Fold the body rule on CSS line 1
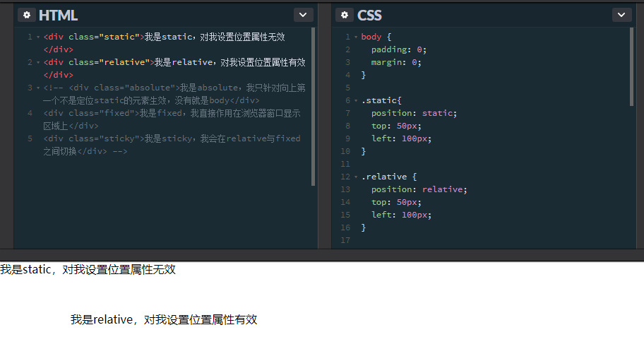The width and height of the screenshot is (644, 361). (356, 37)
